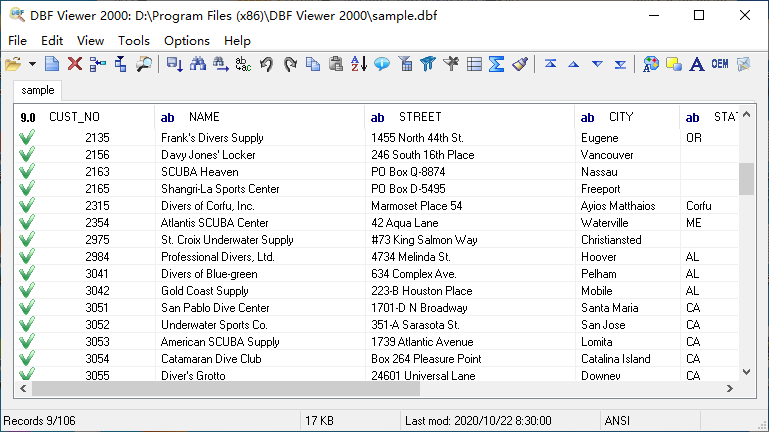
Task: Jump to first record arrow icon
Action: point(550,64)
